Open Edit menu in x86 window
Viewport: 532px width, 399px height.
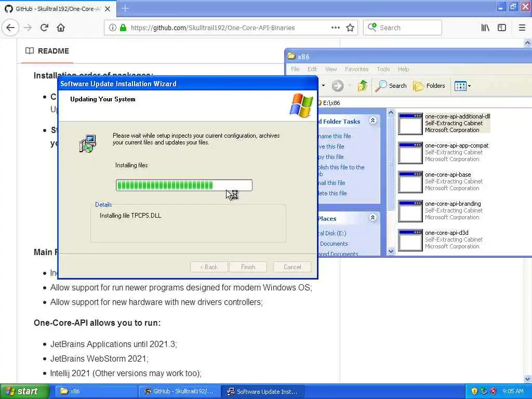click(x=312, y=69)
